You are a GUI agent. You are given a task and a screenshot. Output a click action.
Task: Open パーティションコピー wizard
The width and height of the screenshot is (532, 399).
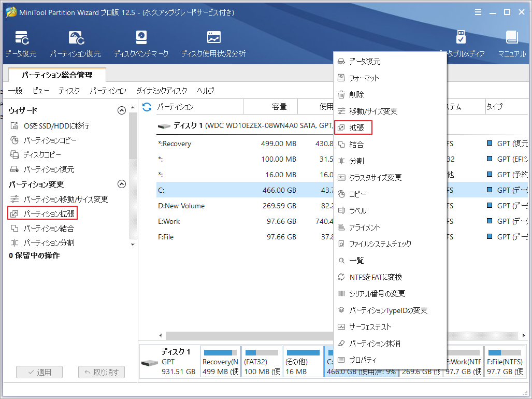click(x=48, y=140)
